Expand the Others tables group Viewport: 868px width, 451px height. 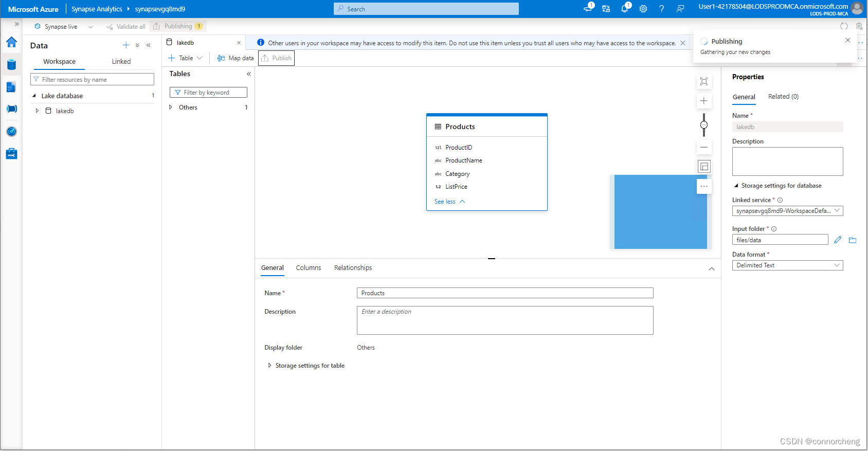(171, 107)
